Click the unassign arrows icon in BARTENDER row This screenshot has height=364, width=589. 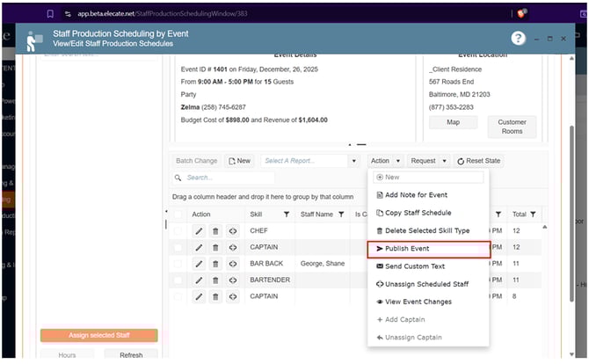coord(233,280)
